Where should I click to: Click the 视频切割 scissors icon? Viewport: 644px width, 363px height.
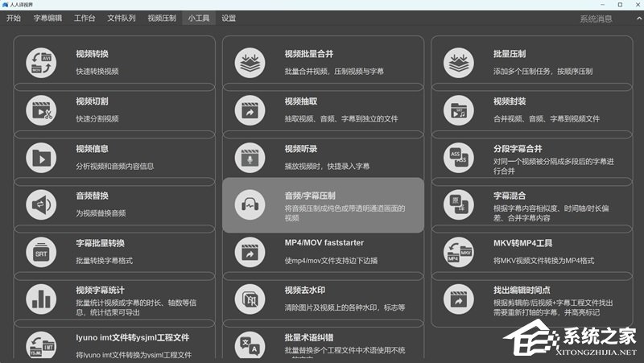41,110
